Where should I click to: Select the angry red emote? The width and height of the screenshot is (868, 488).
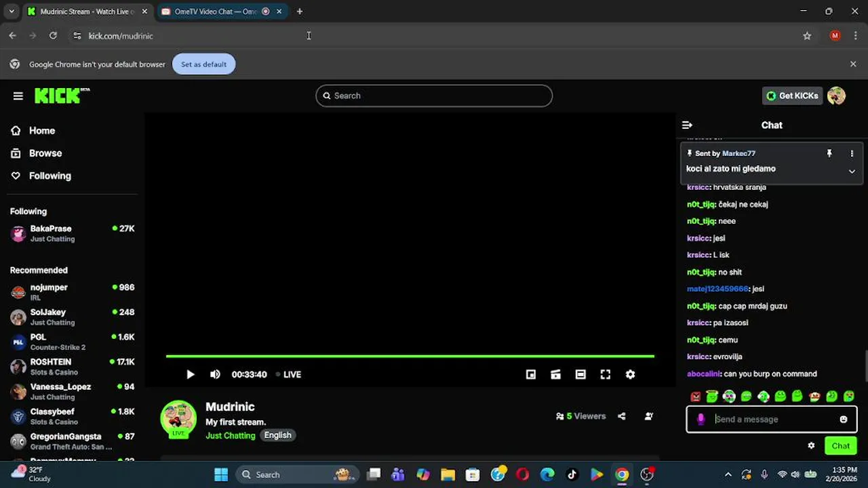pyautogui.click(x=695, y=396)
